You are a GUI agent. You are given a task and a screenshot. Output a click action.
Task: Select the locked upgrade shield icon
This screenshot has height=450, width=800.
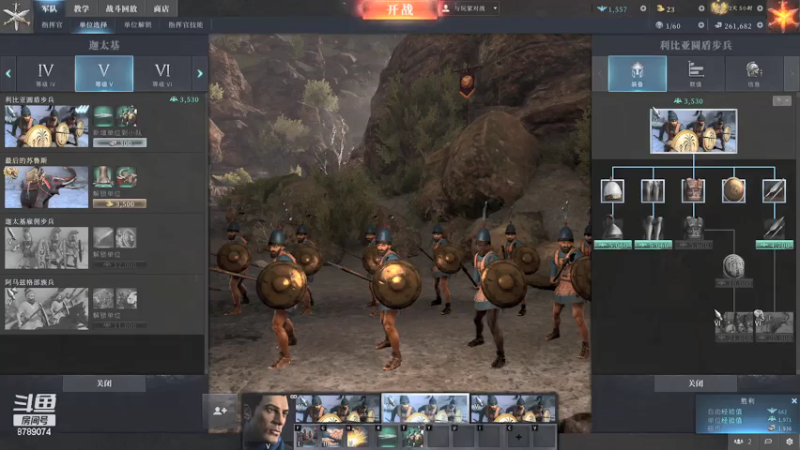click(734, 266)
